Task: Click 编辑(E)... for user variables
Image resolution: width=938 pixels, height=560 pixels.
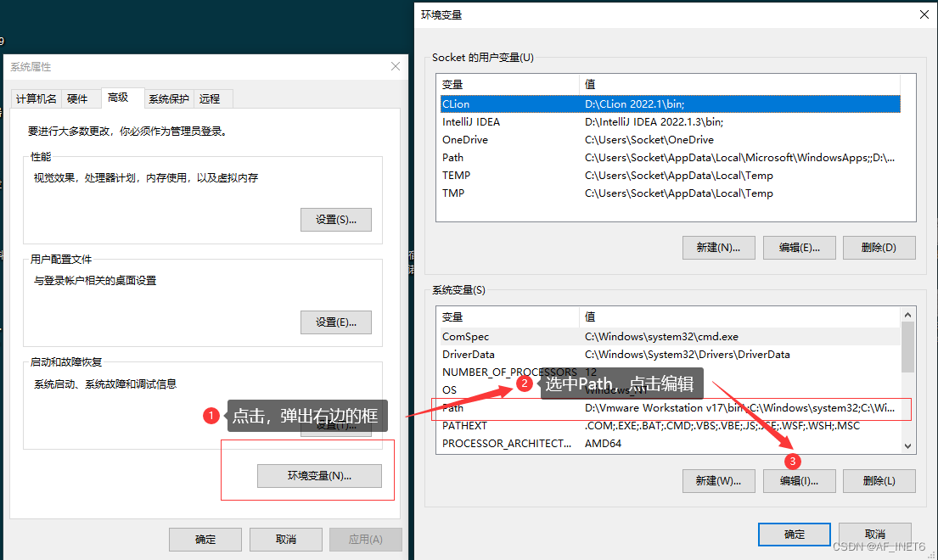Action: (800, 248)
